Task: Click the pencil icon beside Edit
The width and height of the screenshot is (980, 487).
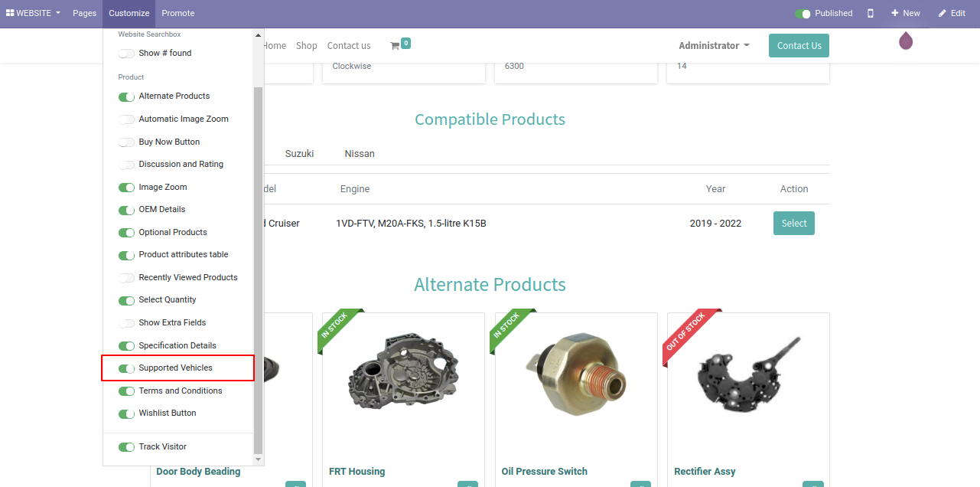Action: (x=942, y=13)
